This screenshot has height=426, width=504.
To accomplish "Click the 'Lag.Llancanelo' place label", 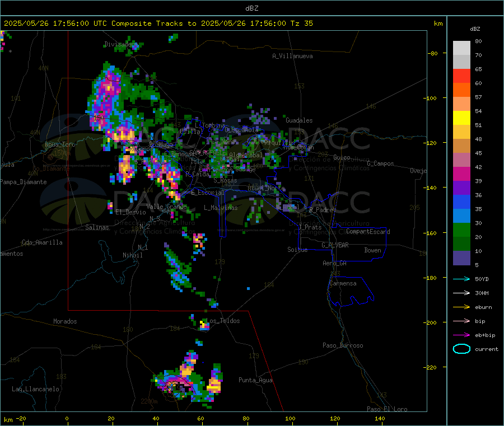I will pyautogui.click(x=35, y=389).
